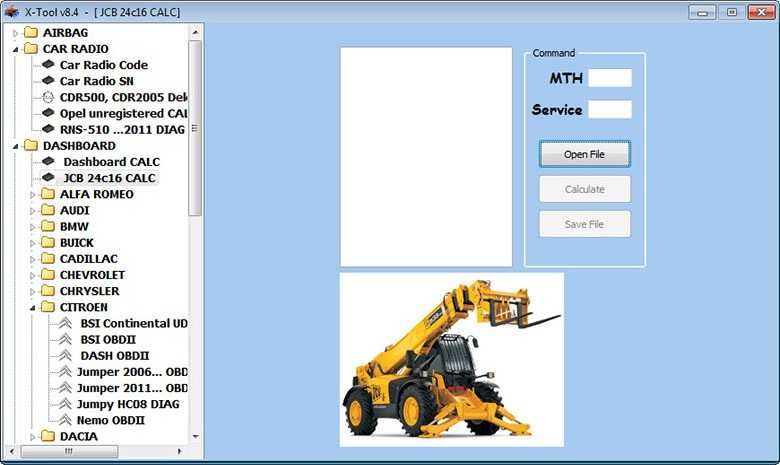The height and width of the screenshot is (465, 780).
Task: Click the ALFA ROMEO folder icon
Action: 48,194
